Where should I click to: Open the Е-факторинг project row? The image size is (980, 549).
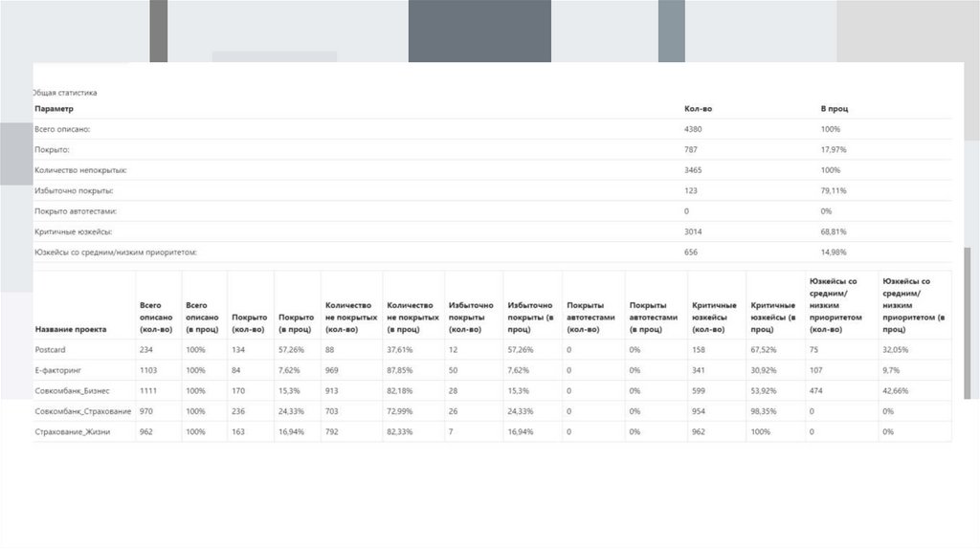(x=56, y=370)
